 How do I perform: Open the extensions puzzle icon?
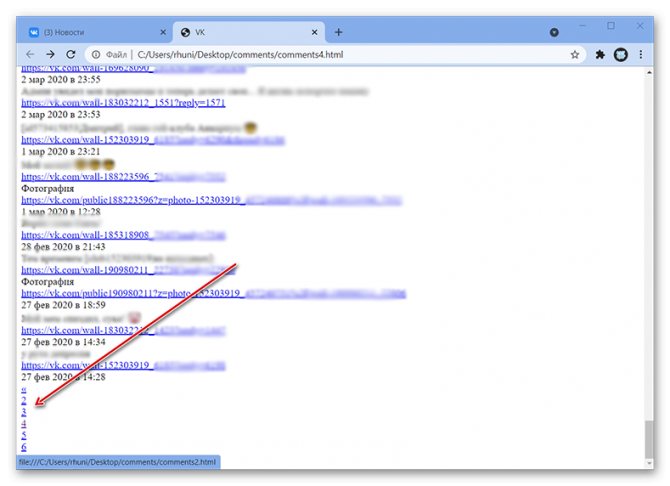click(x=600, y=55)
